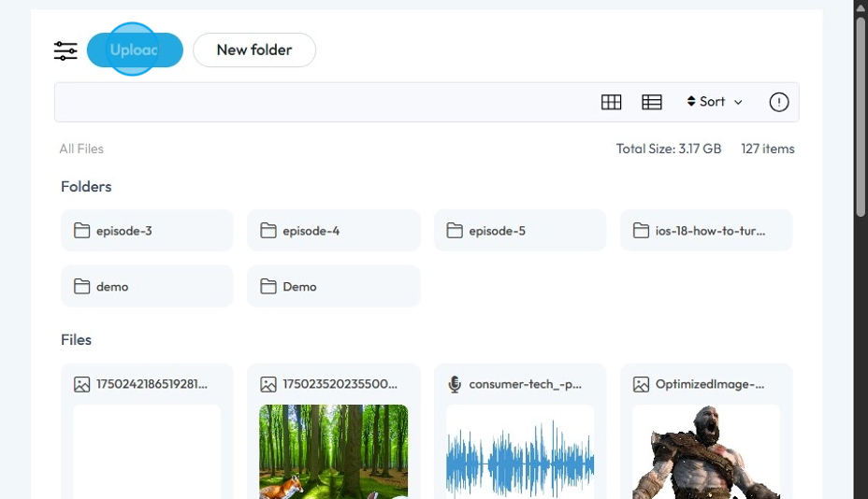Click the episode-5 folder icon
This screenshot has height=499, width=868.
[455, 231]
